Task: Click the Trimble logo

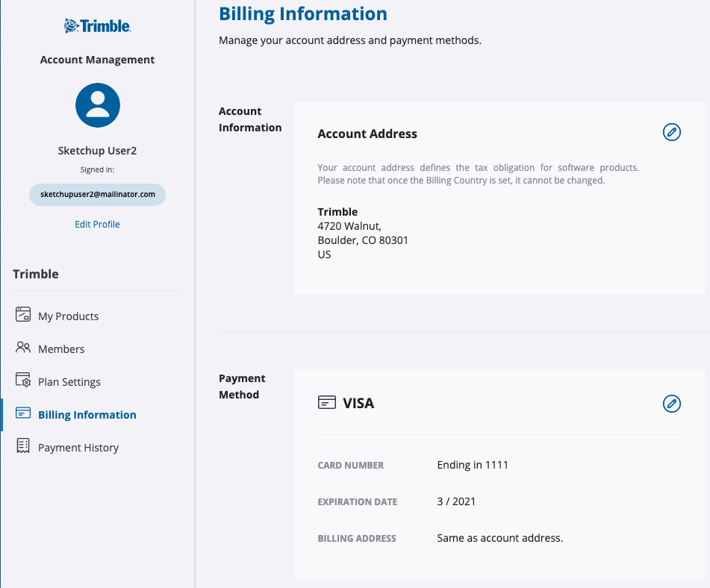Action: coord(97,26)
